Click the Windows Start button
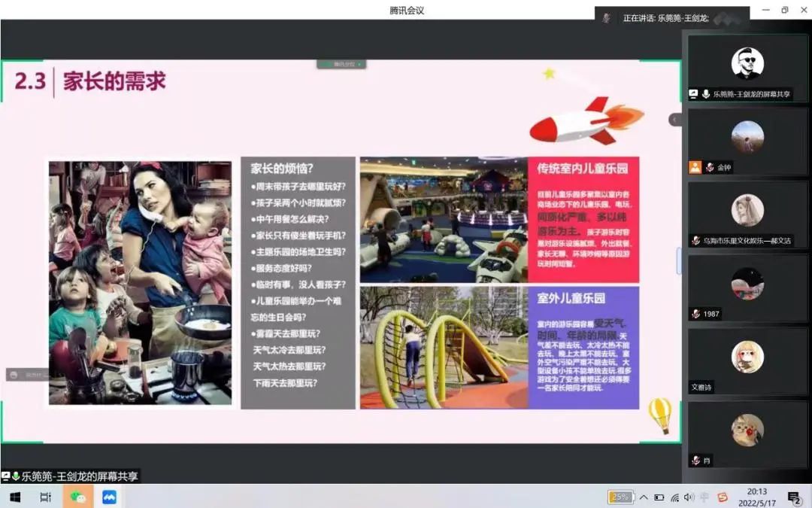Viewport: 812px width, 508px height. tap(14, 497)
